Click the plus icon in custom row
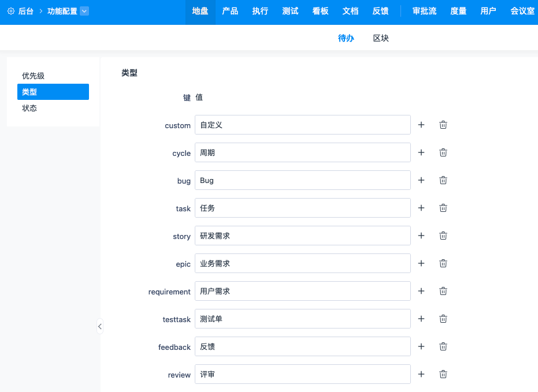Screen dimensions: 538x392 421,125
